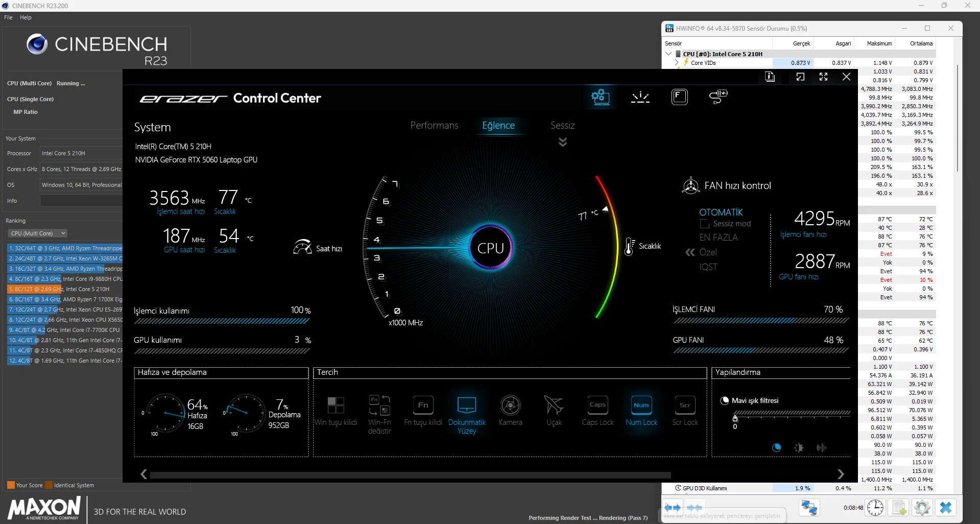Open the keyboard backlight LED settings icon
Image resolution: width=980 pixels, height=524 pixels.
coord(640,97)
